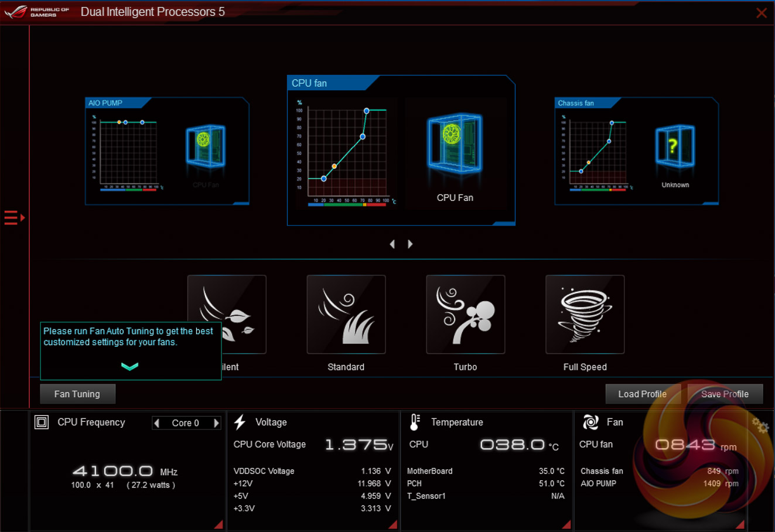Screen dimensions: 775x532
Task: Collapse the Fan Auto Tuning tooltip chevron
Action: (129, 366)
